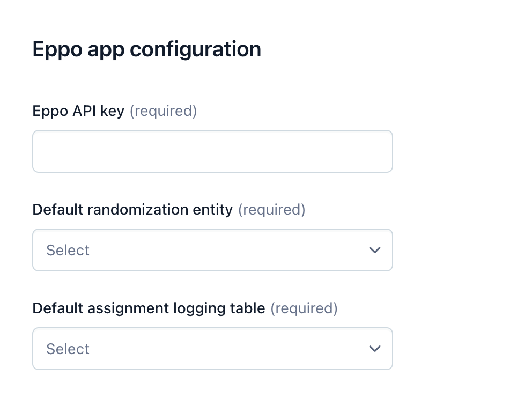Click the Select placeholder for logging table
This screenshot has height=412, width=532.
pyautogui.click(x=68, y=349)
